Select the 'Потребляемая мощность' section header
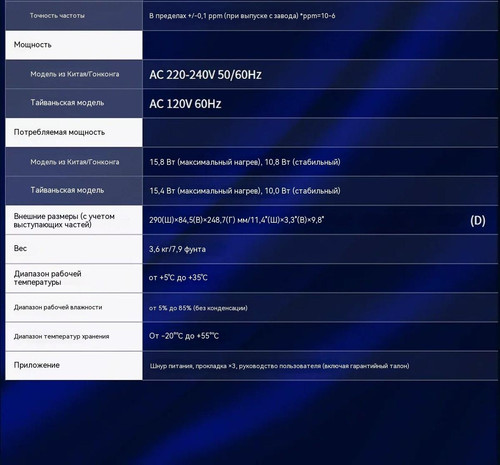The height and width of the screenshot is (465, 500). point(74,132)
